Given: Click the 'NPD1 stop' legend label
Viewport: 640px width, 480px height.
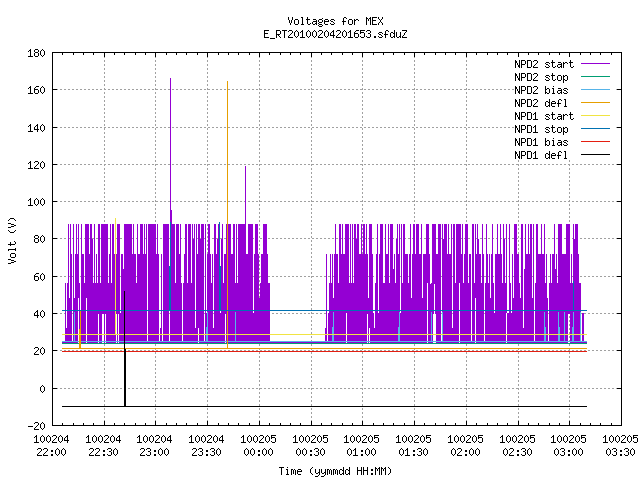Looking at the screenshot, I should [x=541, y=129].
